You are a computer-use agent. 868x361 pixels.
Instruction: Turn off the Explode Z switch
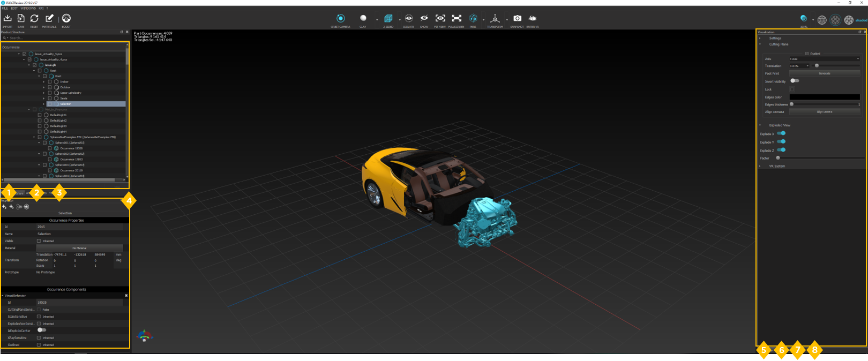[781, 150]
